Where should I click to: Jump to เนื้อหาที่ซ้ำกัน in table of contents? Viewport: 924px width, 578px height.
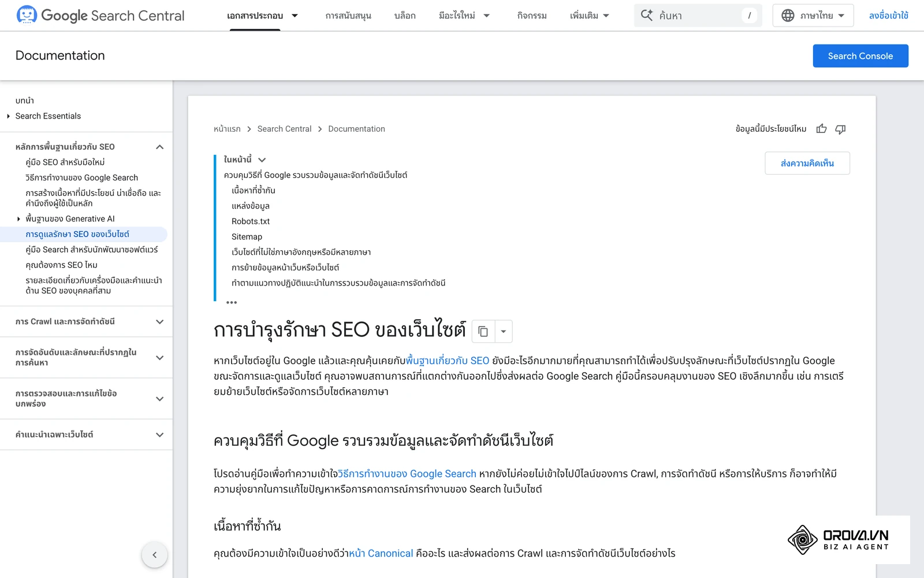[x=254, y=190]
